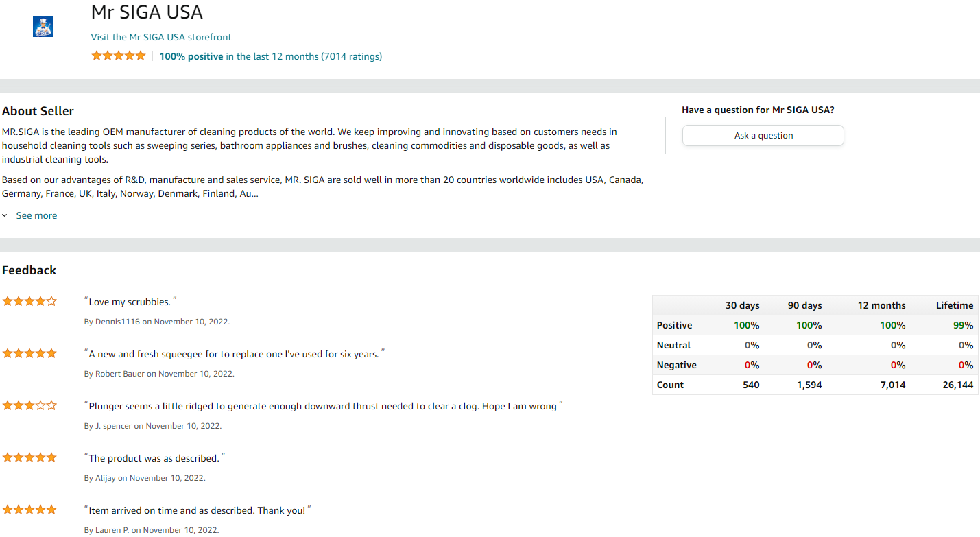Click the chevron arrow beside See more
The width and height of the screenshot is (980, 537).
5,215
